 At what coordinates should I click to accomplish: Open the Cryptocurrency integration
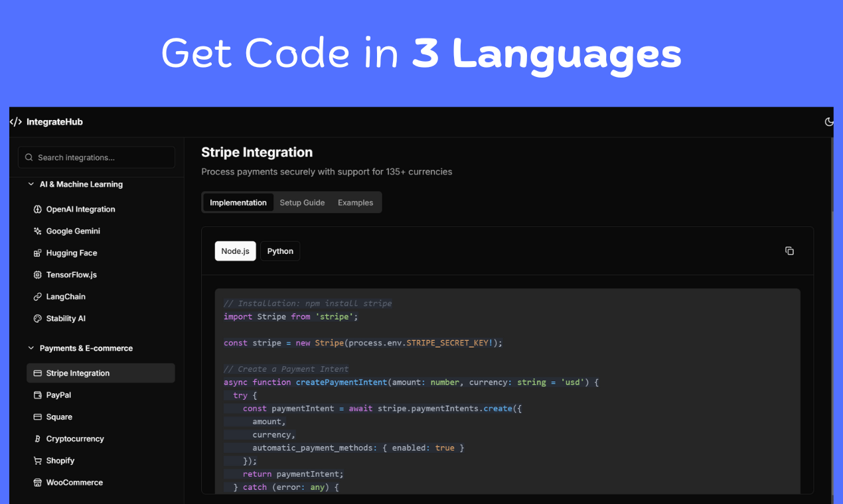pyautogui.click(x=101, y=439)
